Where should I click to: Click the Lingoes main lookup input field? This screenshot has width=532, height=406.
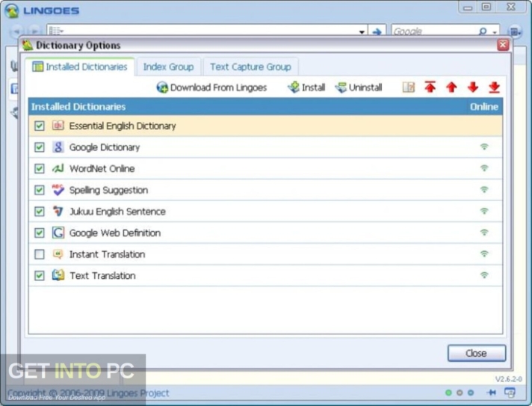click(211, 31)
